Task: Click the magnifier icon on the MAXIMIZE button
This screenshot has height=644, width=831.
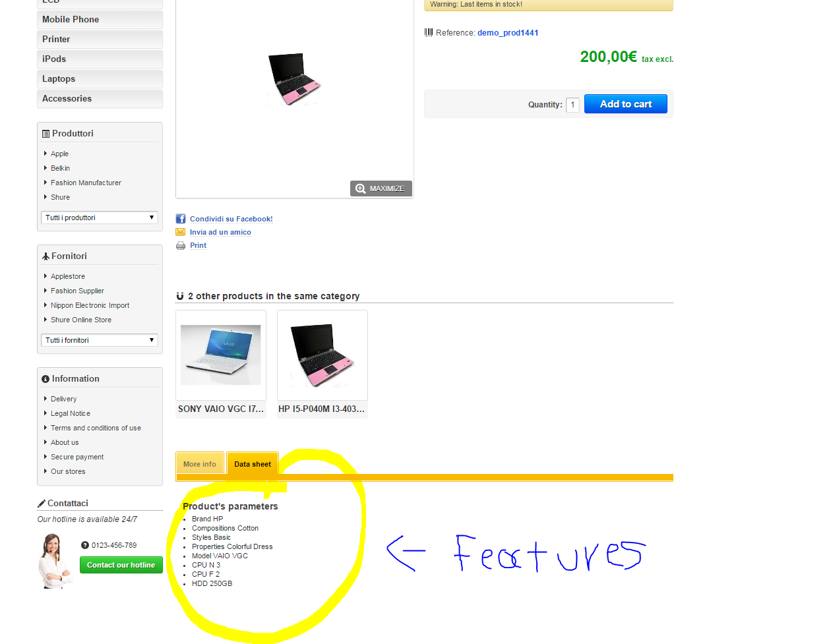Action: pyautogui.click(x=360, y=189)
